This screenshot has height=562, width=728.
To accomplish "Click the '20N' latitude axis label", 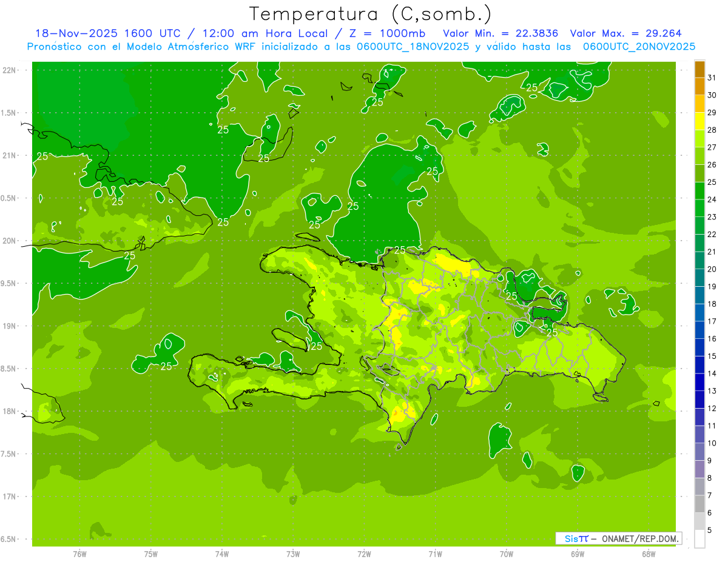I will pyautogui.click(x=9, y=241).
